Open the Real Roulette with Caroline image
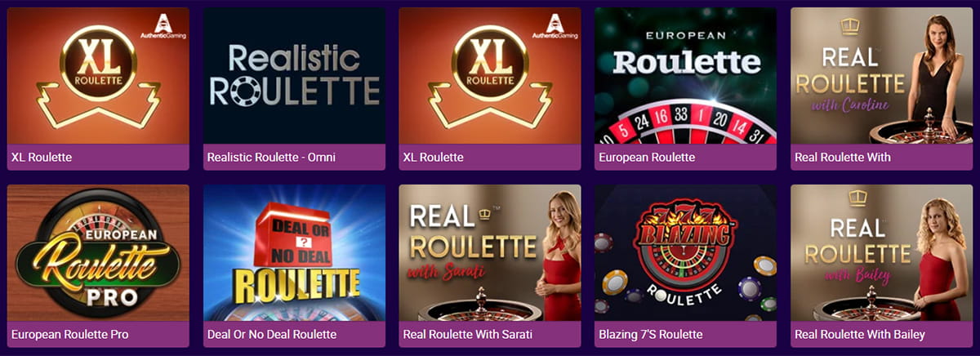Image resolution: width=980 pixels, height=356 pixels. tap(882, 76)
